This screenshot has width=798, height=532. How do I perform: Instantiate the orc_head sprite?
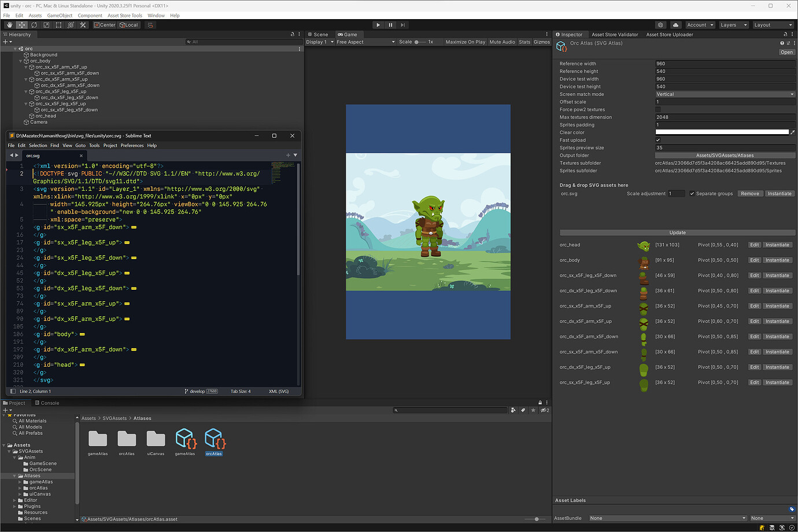click(778, 244)
